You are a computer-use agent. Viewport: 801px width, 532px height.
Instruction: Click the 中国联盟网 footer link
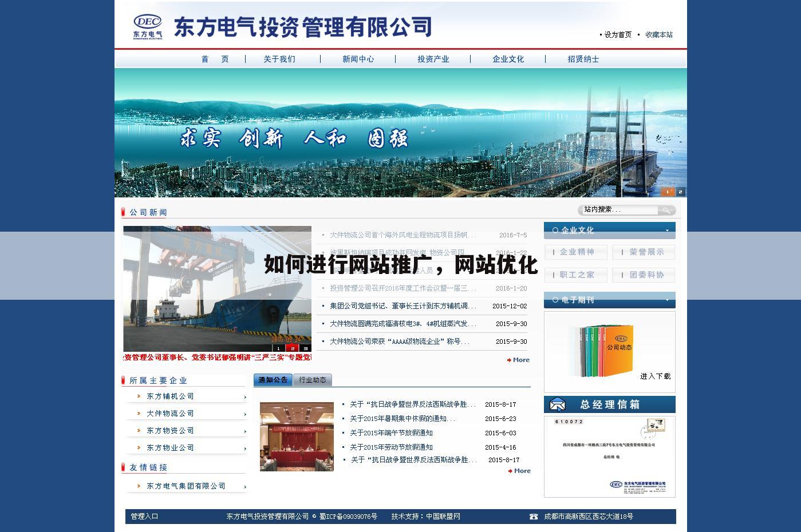pyautogui.click(x=443, y=517)
